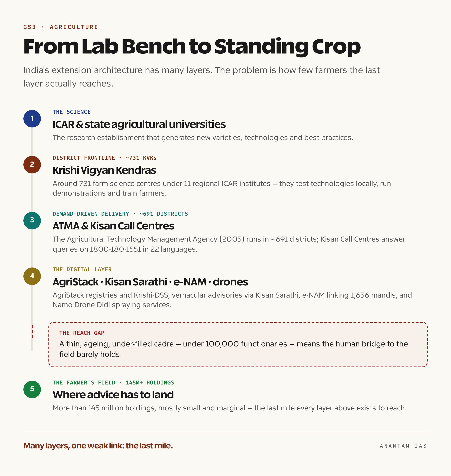Click the 'Where advice has to land' heading
The height and width of the screenshot is (476, 451).
click(113, 395)
